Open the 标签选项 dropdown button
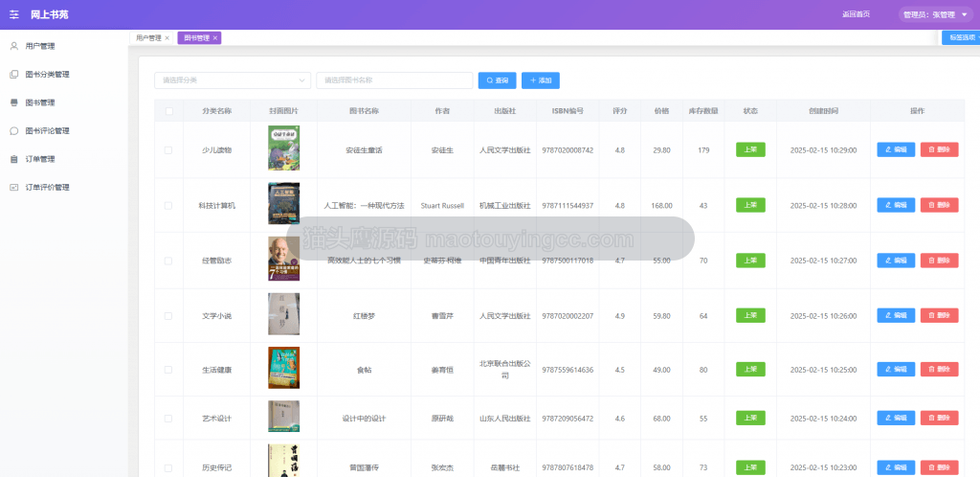The image size is (980, 477). [x=963, y=37]
